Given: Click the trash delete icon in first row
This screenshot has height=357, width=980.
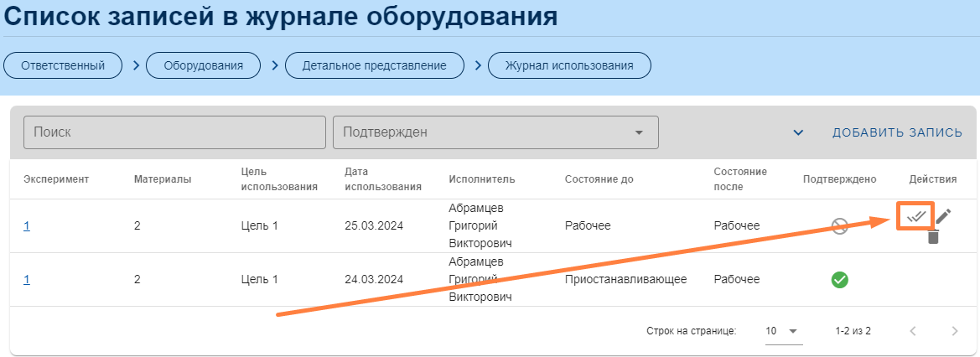Looking at the screenshot, I should [933, 237].
